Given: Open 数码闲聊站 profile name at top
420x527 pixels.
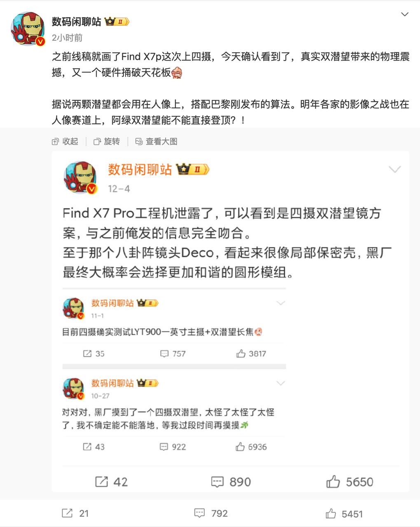Looking at the screenshot, I should coord(77,21).
